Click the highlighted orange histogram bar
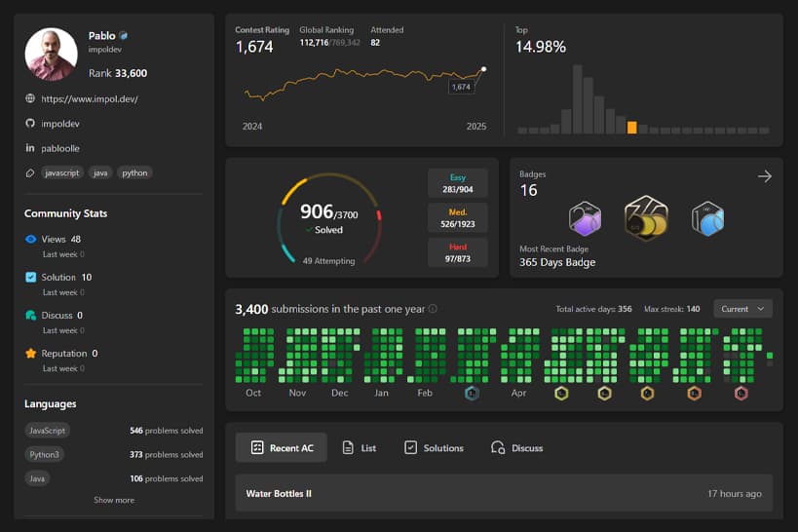 pos(632,127)
